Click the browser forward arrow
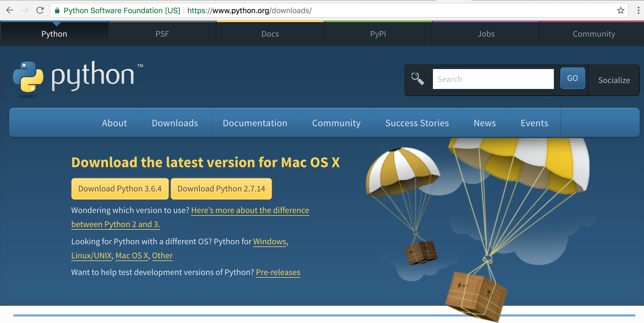 [x=25, y=11]
